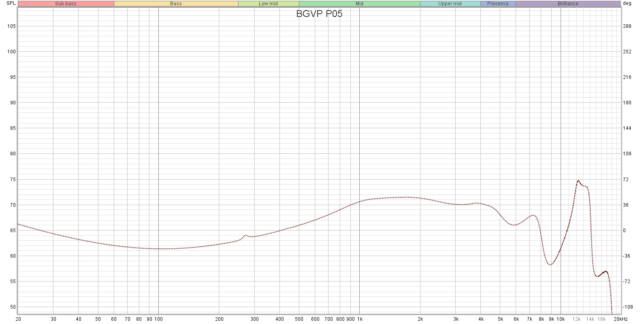Click the curve's highest peak near 12k
644x324 pixels.
(578, 181)
